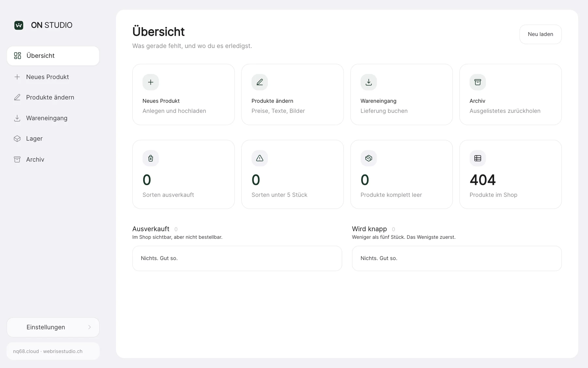The image size is (588, 368).
Task: Open Übersicht in the sidebar
Action: pos(53,56)
